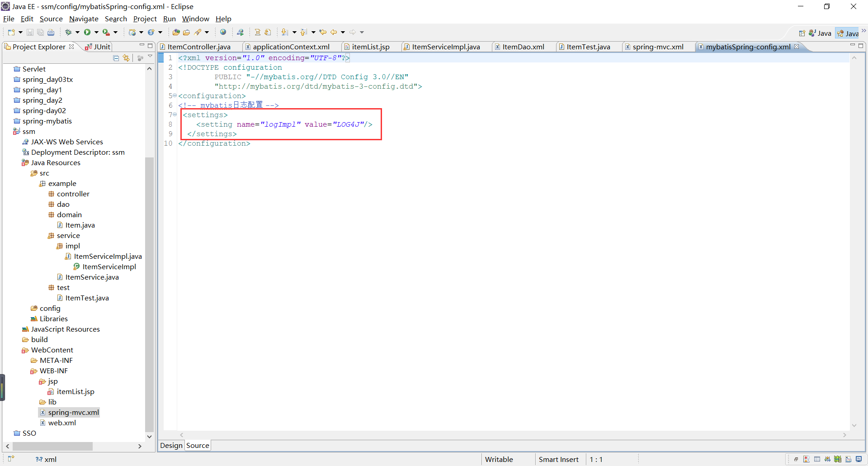Click the New Dynamic Web Project icon
The width and height of the screenshot is (868, 466).
click(x=132, y=32)
